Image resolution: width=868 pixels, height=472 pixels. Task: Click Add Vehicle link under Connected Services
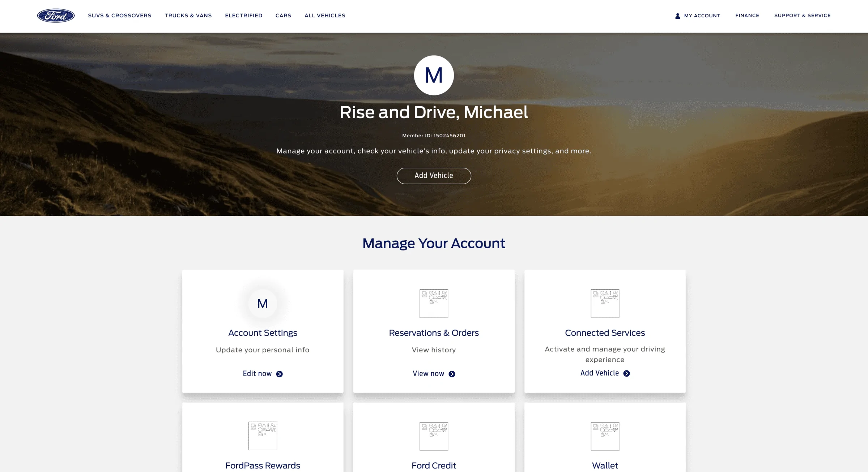(605, 373)
